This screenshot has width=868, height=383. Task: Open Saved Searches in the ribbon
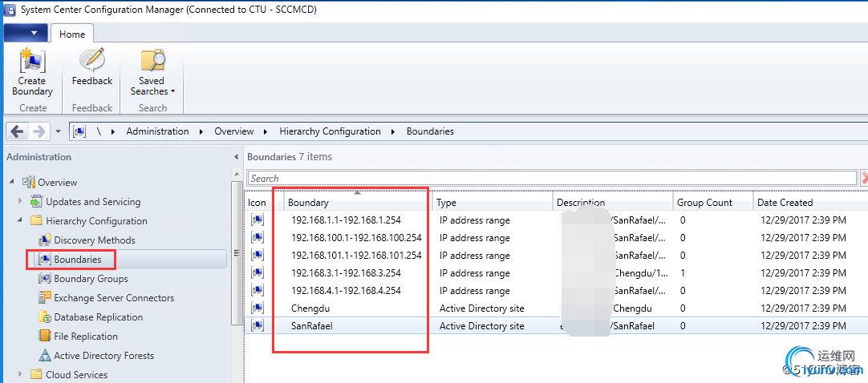click(152, 61)
